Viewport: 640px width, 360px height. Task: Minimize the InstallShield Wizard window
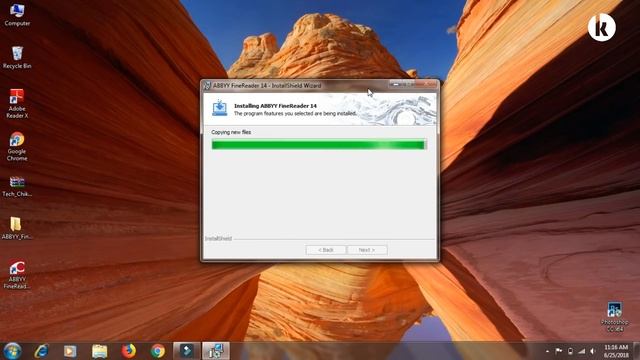tap(395, 84)
